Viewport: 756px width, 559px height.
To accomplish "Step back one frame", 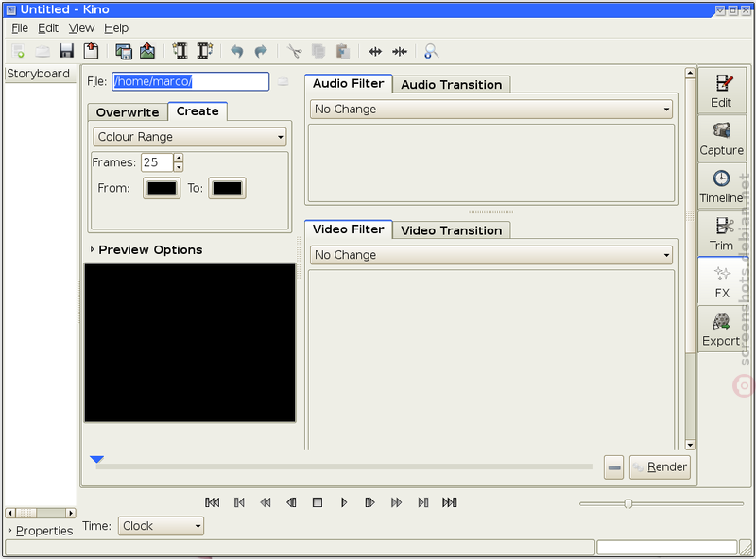I will (291, 502).
